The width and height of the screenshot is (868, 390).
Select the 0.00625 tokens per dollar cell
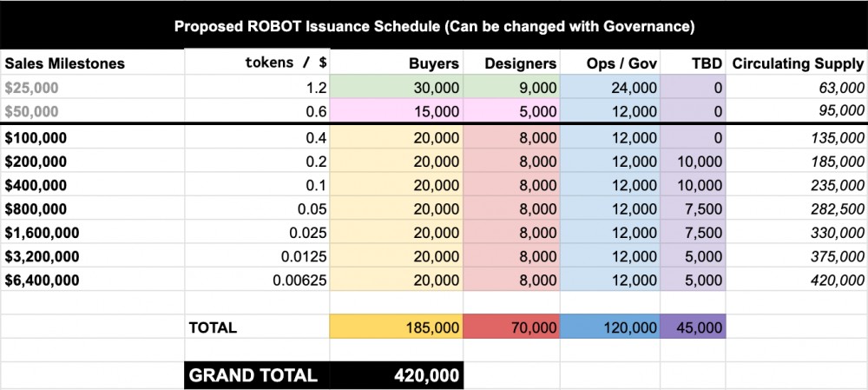point(299,280)
